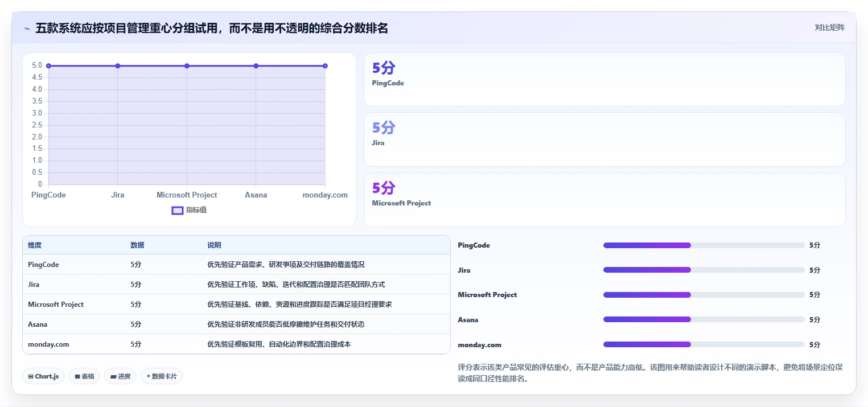Click Asana cell in the table
The image size is (868, 407).
coord(38,324)
